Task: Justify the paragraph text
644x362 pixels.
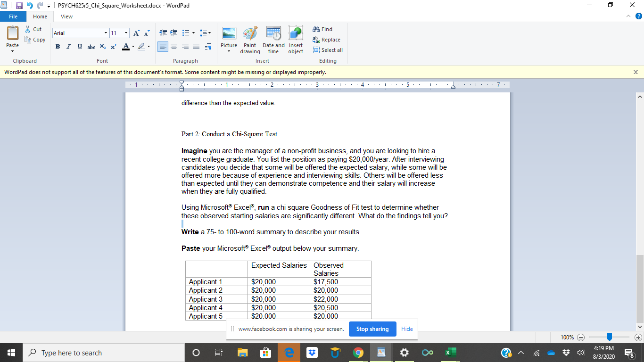Action: pyautogui.click(x=195, y=46)
